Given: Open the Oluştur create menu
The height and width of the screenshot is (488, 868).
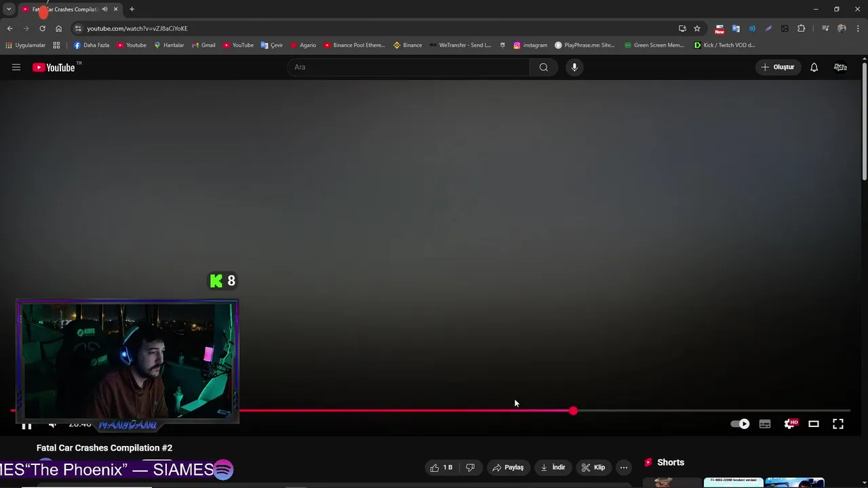Looking at the screenshot, I should click(778, 67).
